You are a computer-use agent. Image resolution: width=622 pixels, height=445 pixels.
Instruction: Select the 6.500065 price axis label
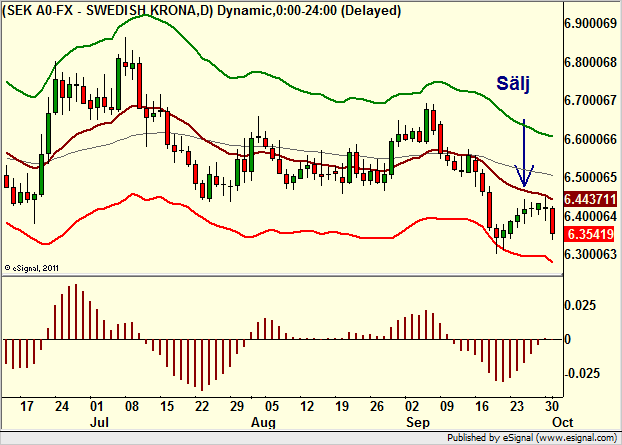tap(591, 177)
